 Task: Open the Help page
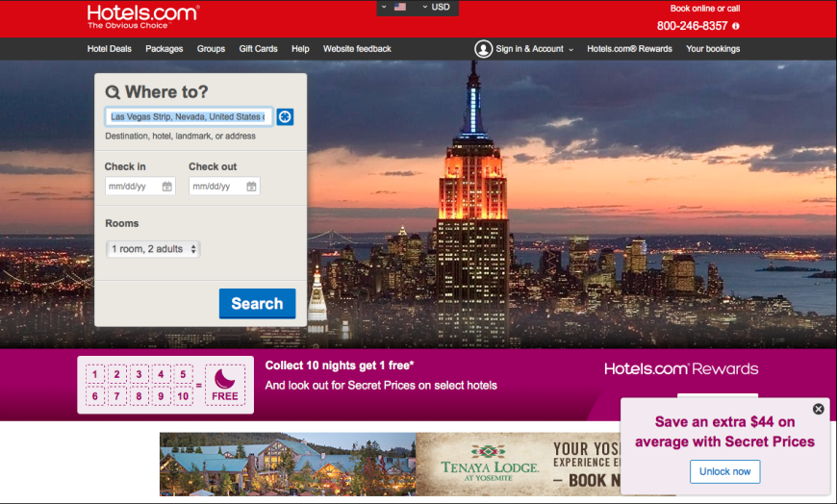click(300, 49)
